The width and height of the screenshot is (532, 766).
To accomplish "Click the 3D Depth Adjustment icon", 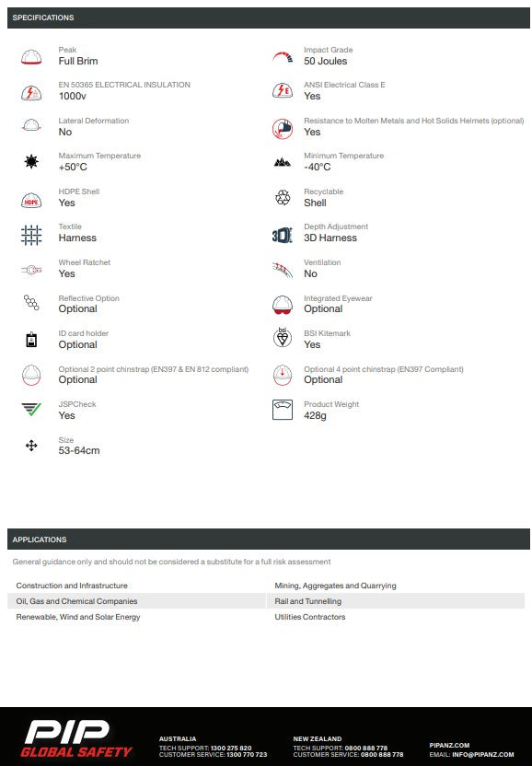I will pyautogui.click(x=283, y=235).
